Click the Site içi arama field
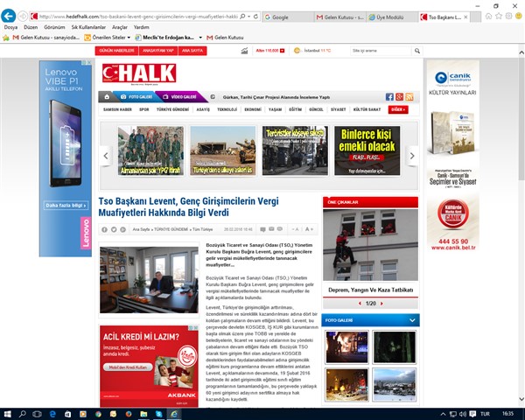The width and height of the screenshot is (525, 420). pos(381,51)
